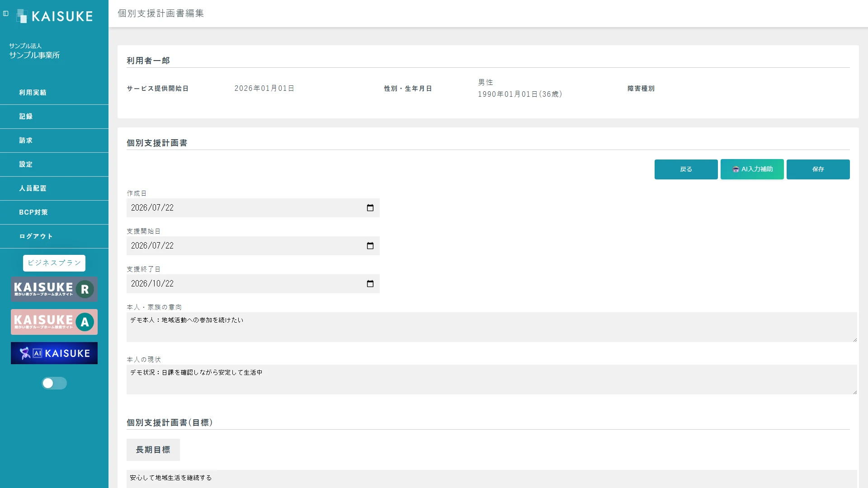Click ログアウト to sign out
Screen dimensions: 868x488
pos(54,236)
